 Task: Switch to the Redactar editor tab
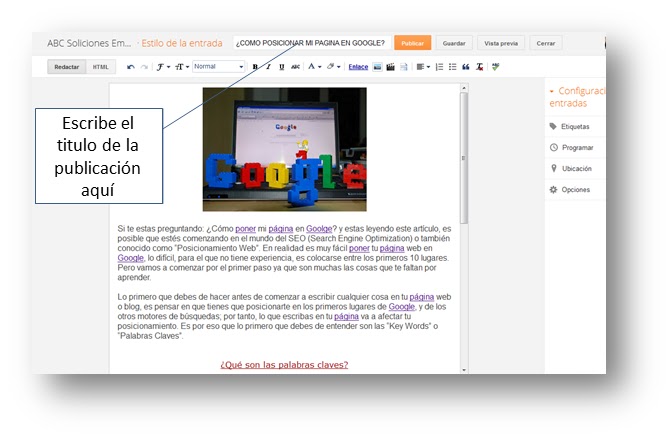67,67
